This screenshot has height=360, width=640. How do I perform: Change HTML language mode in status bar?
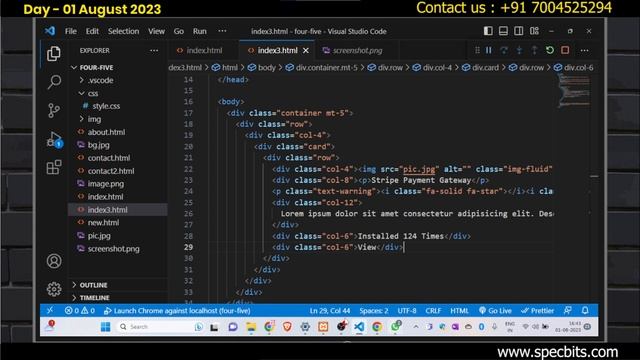[460, 311]
